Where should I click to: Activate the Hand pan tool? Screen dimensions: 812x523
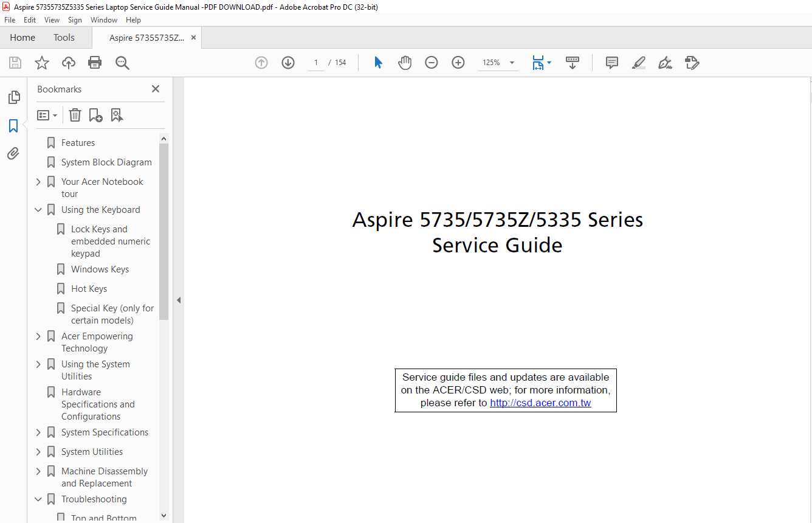[405, 63]
